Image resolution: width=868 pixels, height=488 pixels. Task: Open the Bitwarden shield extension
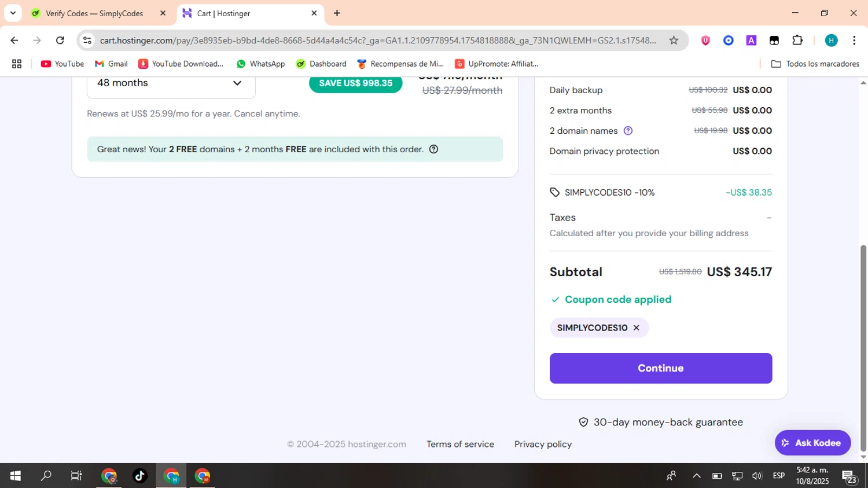tap(705, 41)
